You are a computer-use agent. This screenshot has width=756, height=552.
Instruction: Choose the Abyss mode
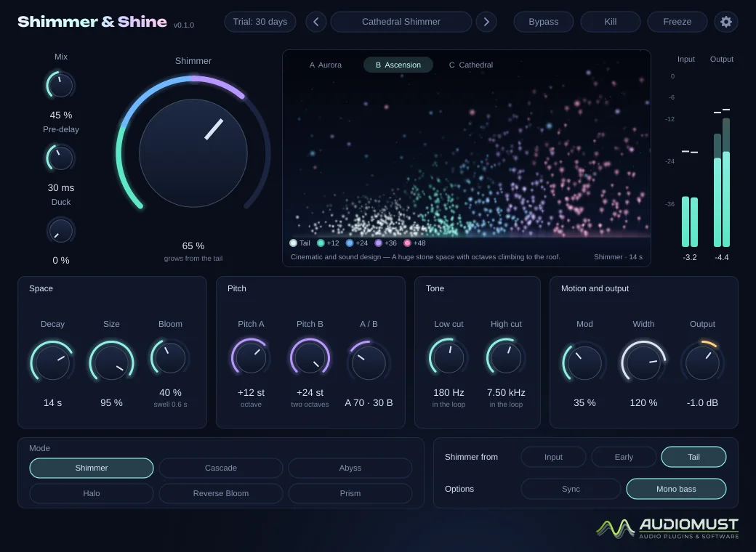350,468
